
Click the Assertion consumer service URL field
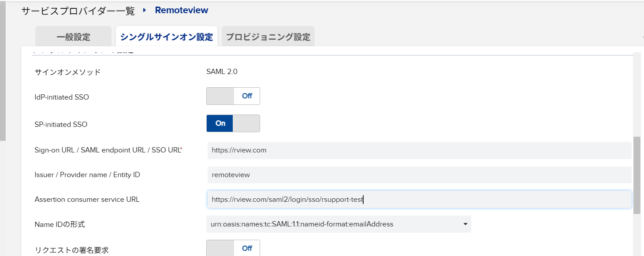(x=419, y=200)
